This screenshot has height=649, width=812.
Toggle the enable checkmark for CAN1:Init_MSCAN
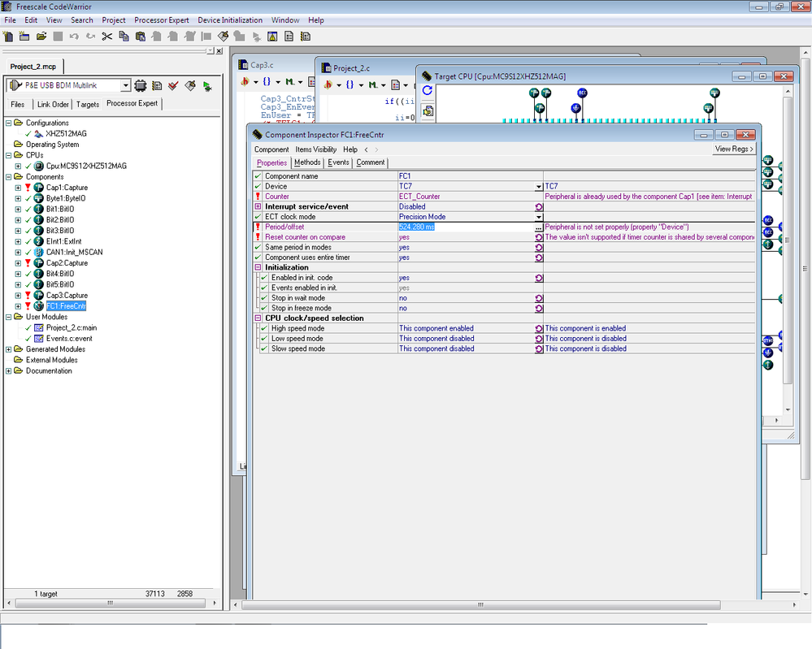(28, 252)
